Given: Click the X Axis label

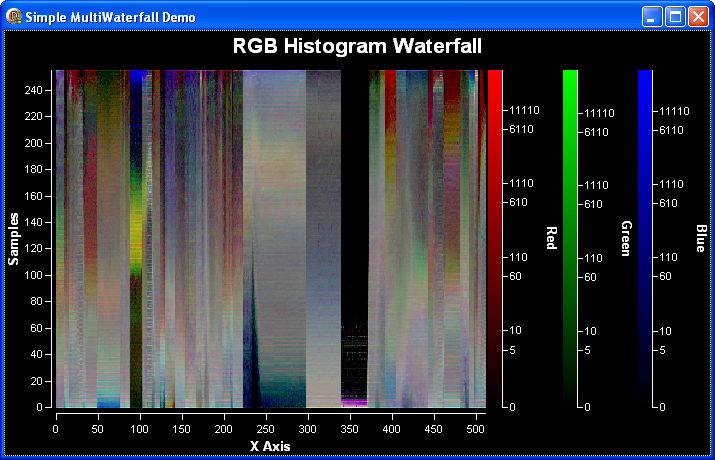Looking at the screenshot, I should [x=270, y=446].
